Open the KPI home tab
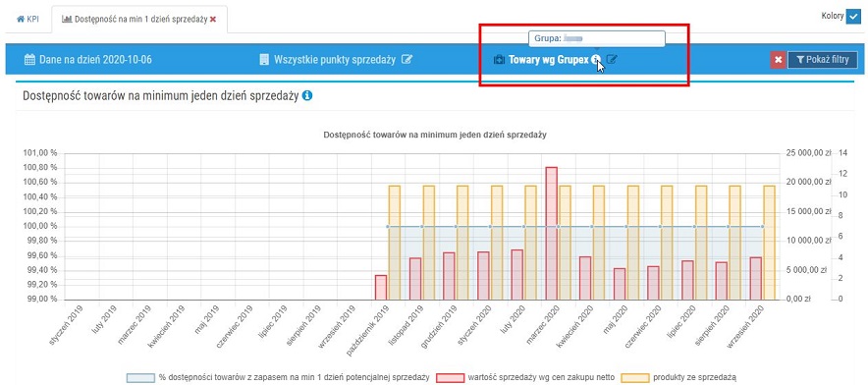 tap(28, 19)
